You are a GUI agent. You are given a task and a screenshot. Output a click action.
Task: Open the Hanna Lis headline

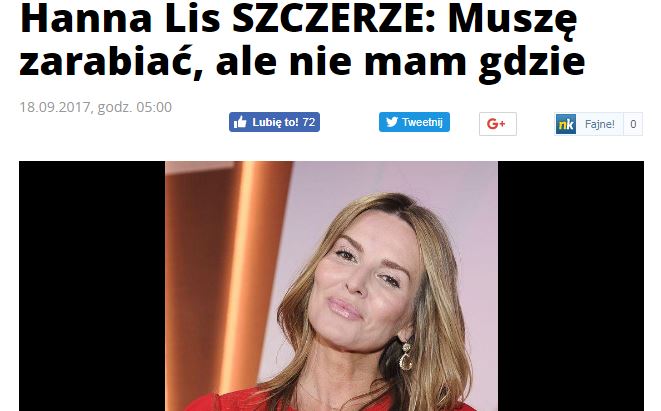click(x=302, y=40)
